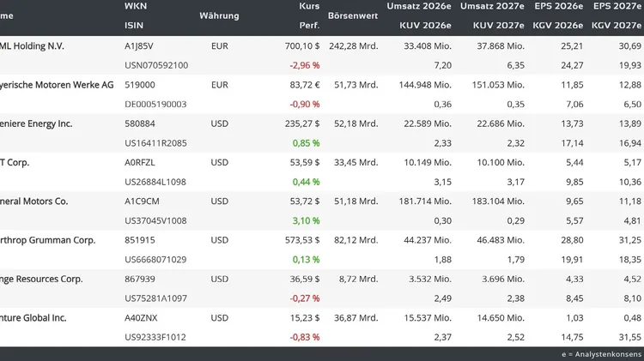Click performance value 3,10 %
This screenshot has height=361, width=644.
click(306, 220)
